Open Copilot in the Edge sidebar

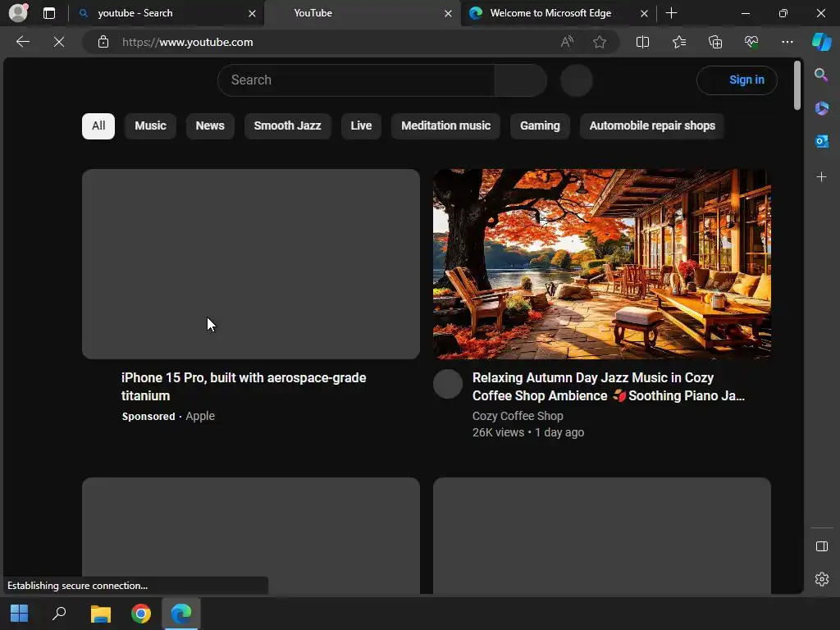(822, 42)
